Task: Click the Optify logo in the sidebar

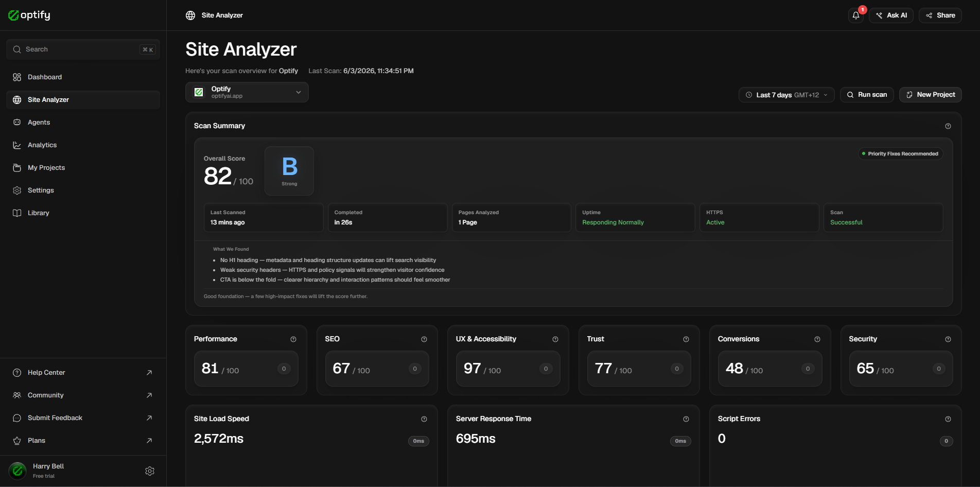Action: pos(29,15)
